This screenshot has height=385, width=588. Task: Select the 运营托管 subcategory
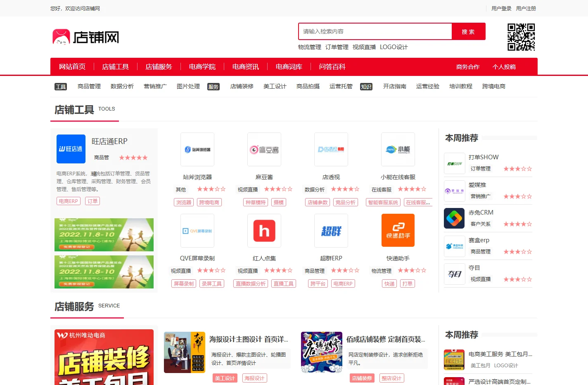341,86
